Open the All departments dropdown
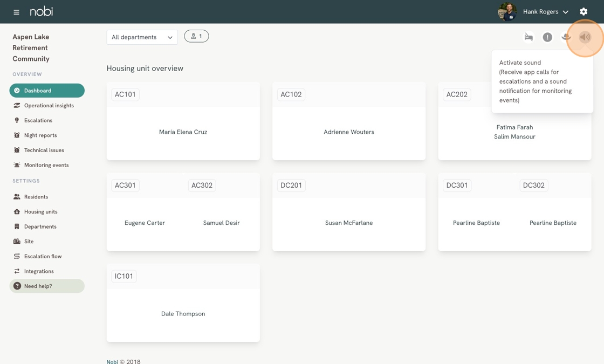Viewport: 604px width, 364px height. pyautogui.click(x=142, y=37)
